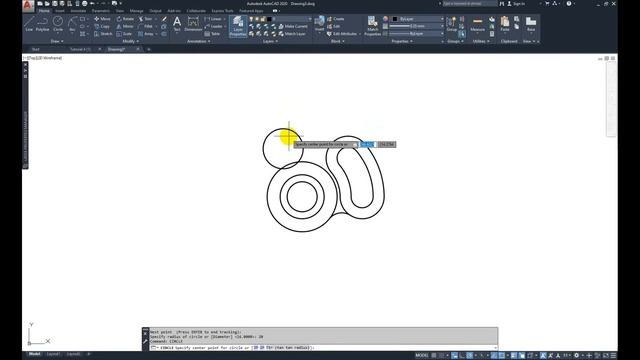Select the Dimension tool
The height and width of the screenshot is (360, 640).
(193, 24)
